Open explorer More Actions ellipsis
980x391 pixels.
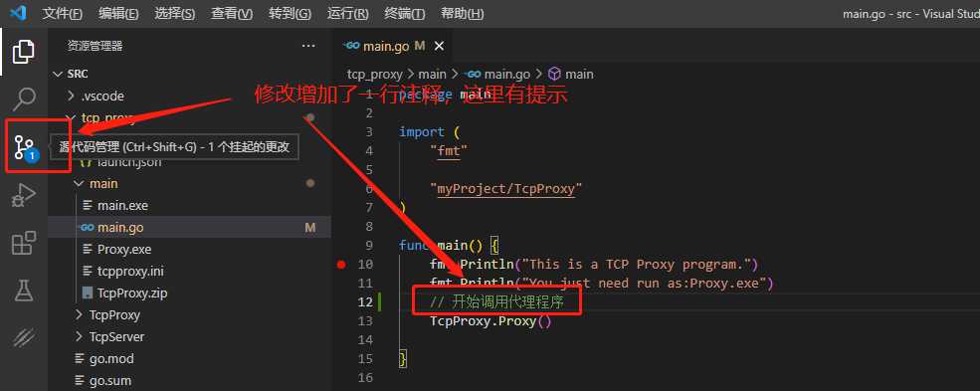pyautogui.click(x=308, y=46)
